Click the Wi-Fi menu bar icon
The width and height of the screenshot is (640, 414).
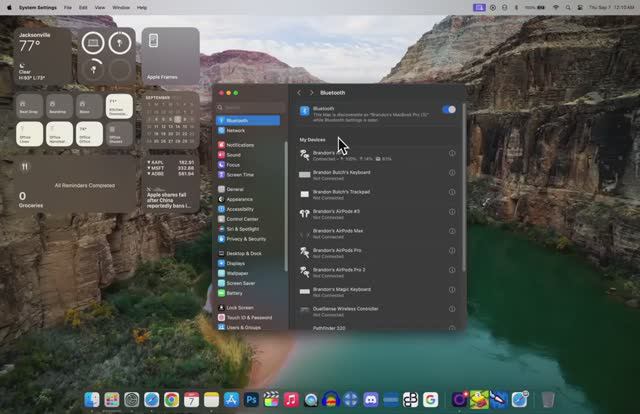tap(556, 7)
